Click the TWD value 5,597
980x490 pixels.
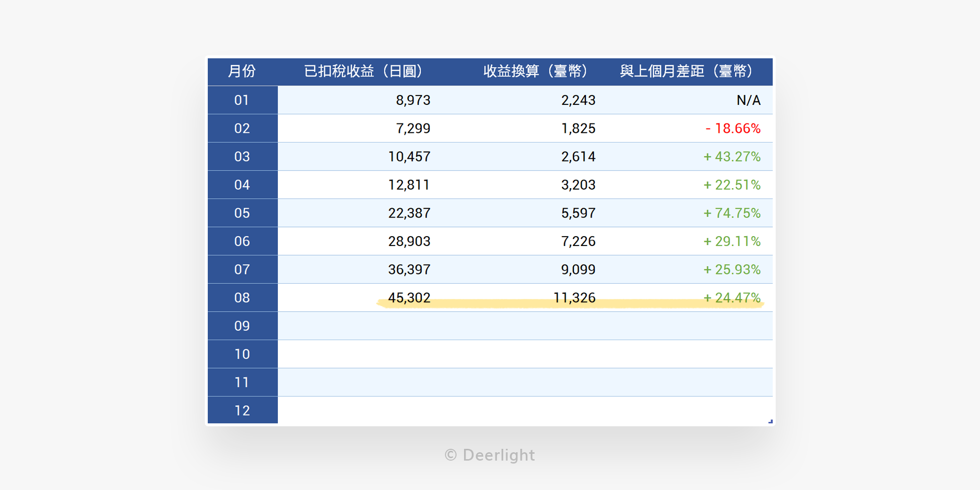578,213
